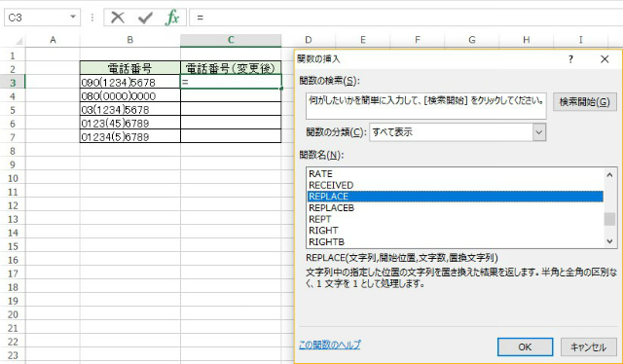Select RIGHTB in the function list
This screenshot has height=364, width=623.
pyautogui.click(x=456, y=242)
